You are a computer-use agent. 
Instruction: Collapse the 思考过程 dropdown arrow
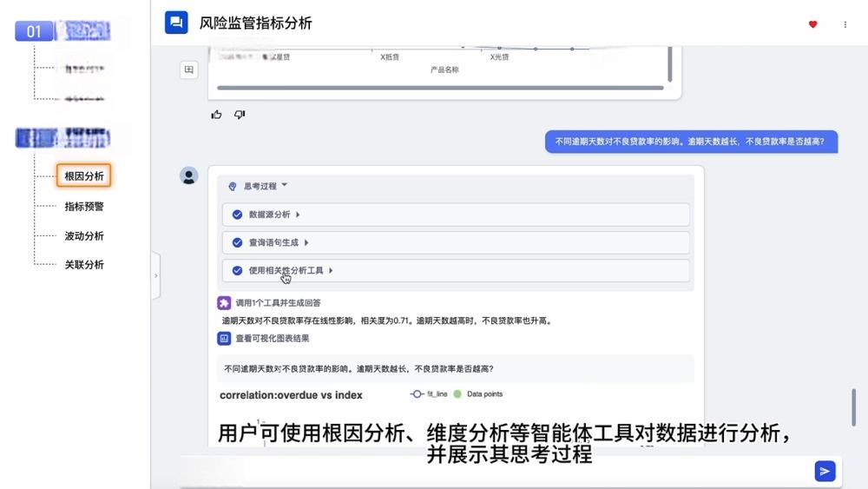284,185
